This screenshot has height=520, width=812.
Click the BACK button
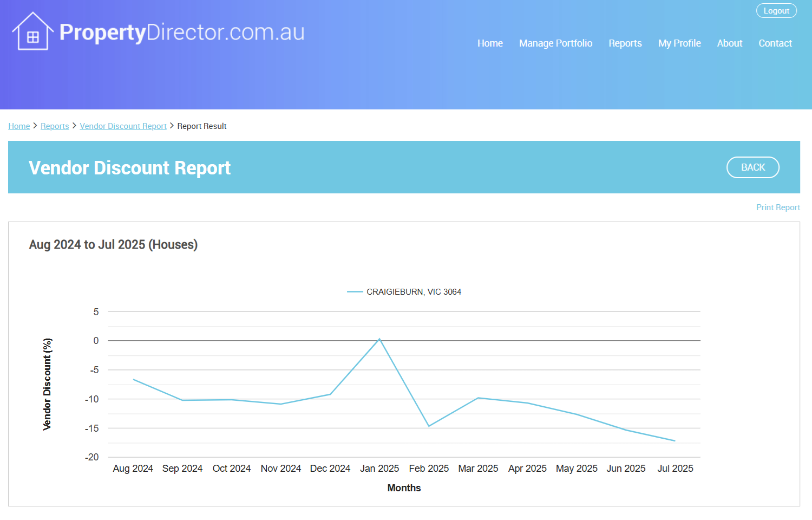752,167
